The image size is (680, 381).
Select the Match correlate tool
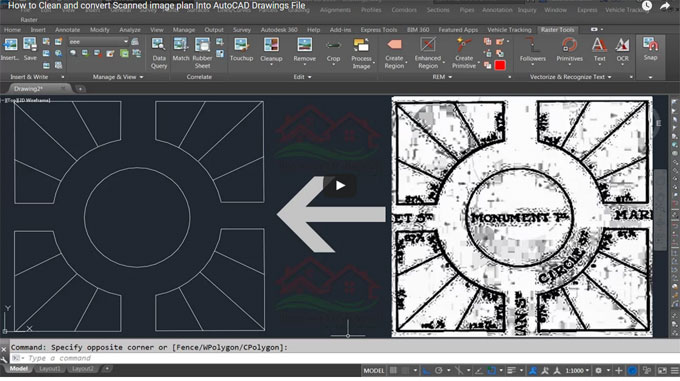tap(181, 49)
